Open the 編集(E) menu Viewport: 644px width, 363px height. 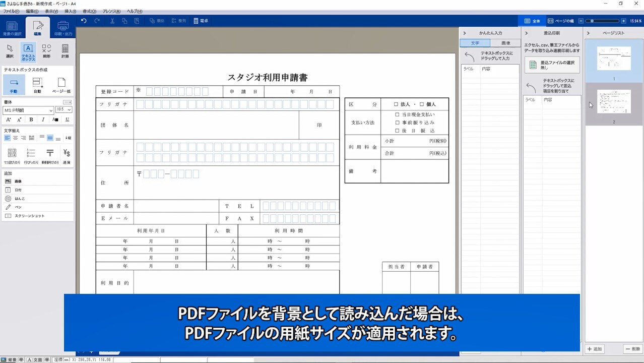(x=32, y=11)
